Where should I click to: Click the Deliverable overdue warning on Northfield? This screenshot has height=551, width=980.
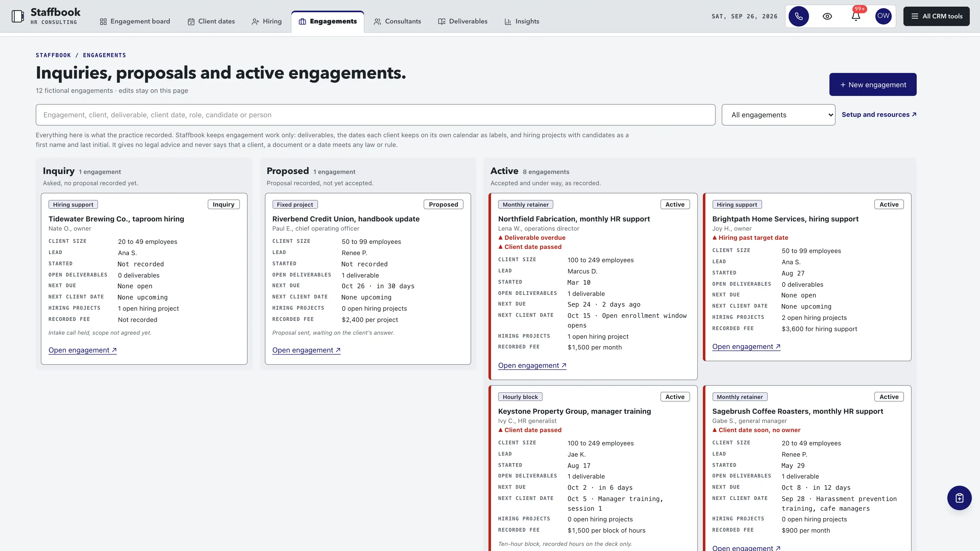coord(532,238)
